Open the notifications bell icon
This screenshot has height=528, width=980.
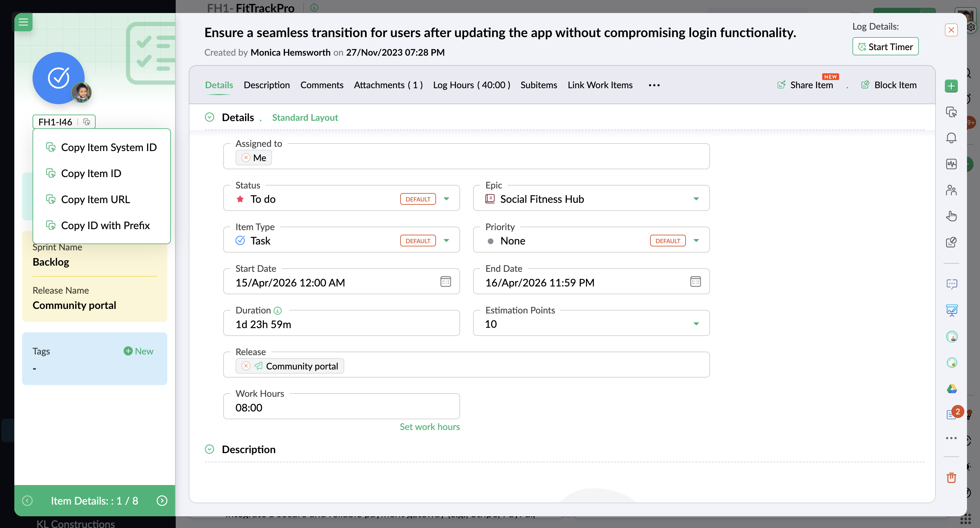tap(951, 138)
